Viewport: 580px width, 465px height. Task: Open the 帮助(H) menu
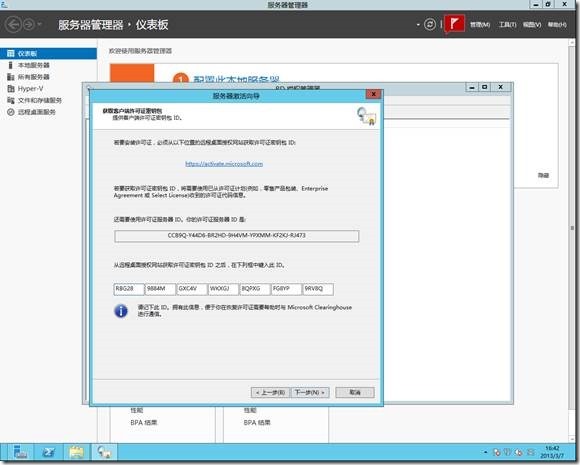pos(557,25)
